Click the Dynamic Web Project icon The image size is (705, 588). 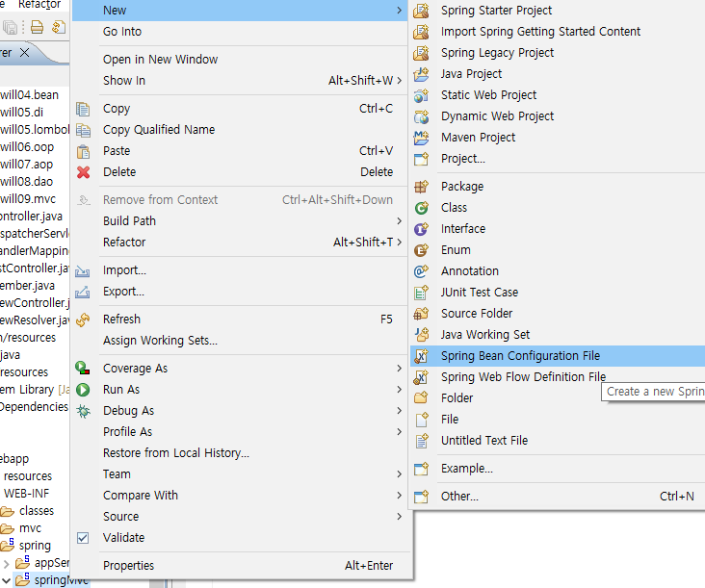click(421, 115)
